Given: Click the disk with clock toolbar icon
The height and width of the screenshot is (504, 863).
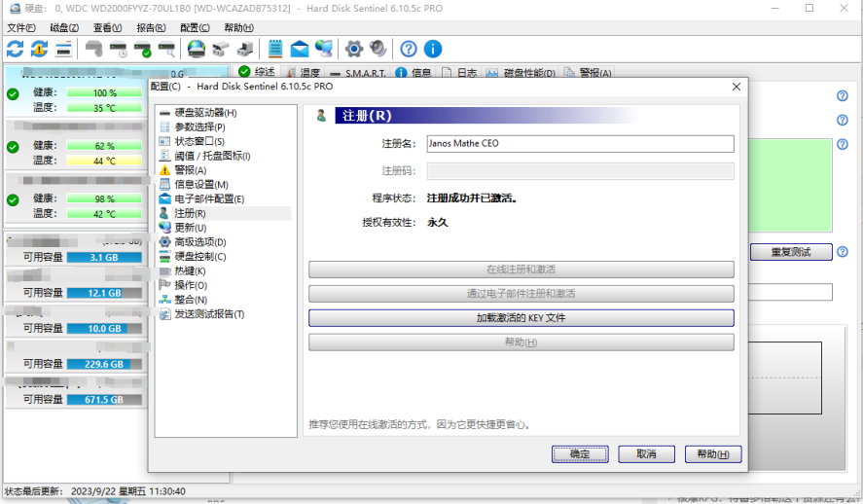Looking at the screenshot, I should pos(119,49).
